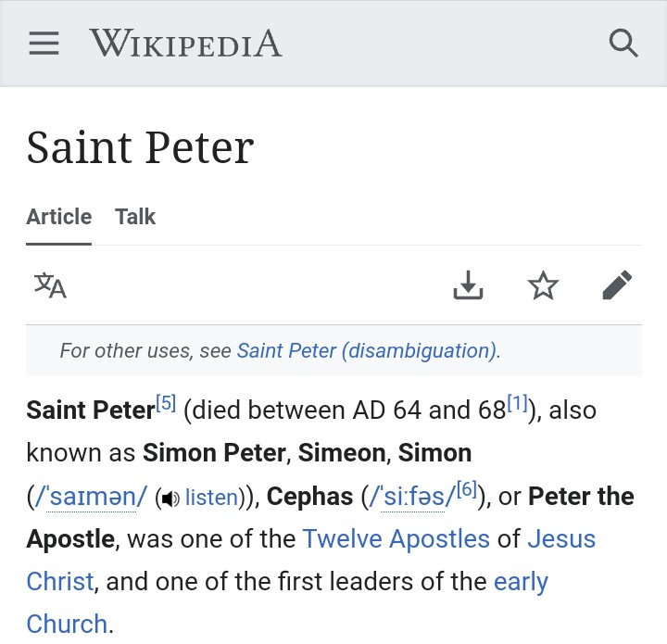Go to Wikipedia home via logo
The image size is (667, 644).
(185, 44)
